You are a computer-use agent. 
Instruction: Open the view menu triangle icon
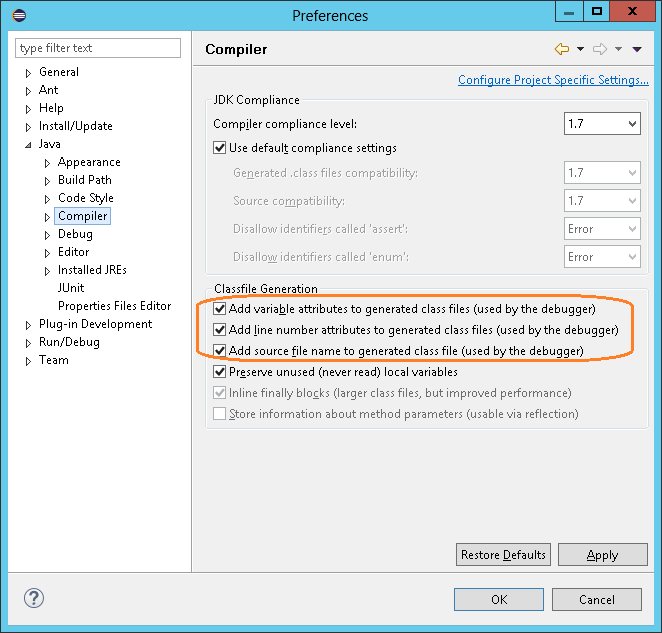coord(637,49)
